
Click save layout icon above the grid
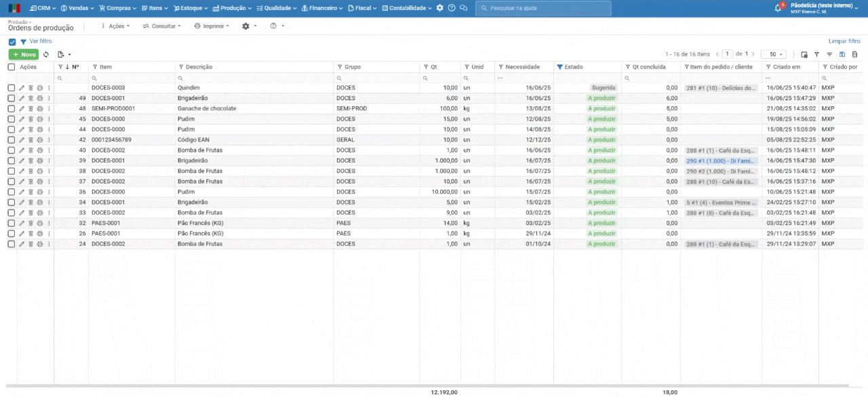(842, 54)
